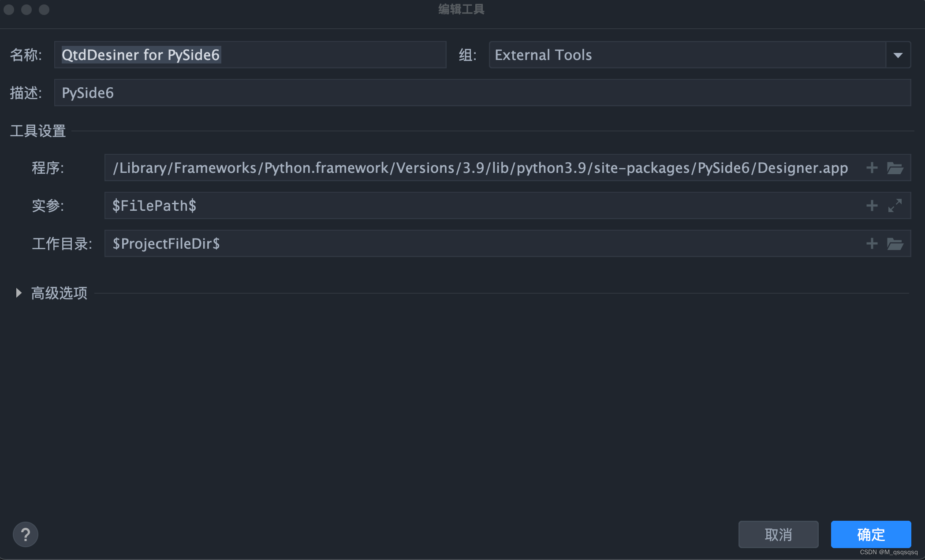Click the 描述 field containing PySide6
Viewport: 925px width, 560px height.
[482, 93]
